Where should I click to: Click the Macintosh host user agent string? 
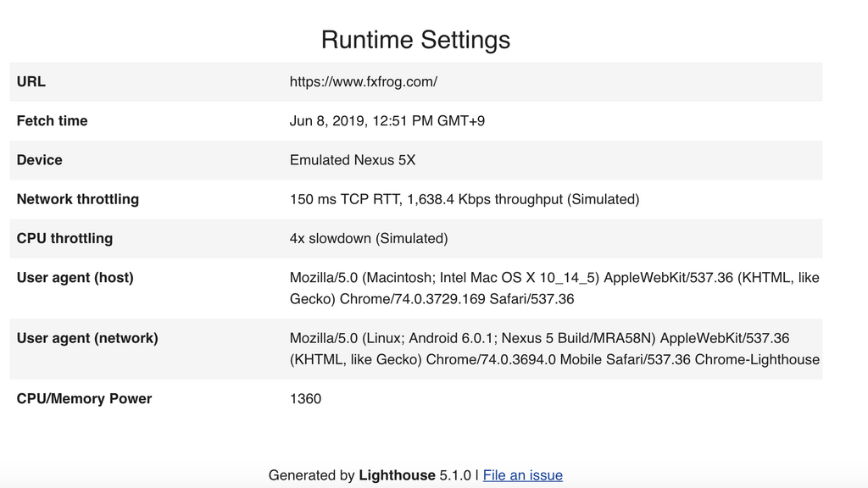(x=554, y=288)
